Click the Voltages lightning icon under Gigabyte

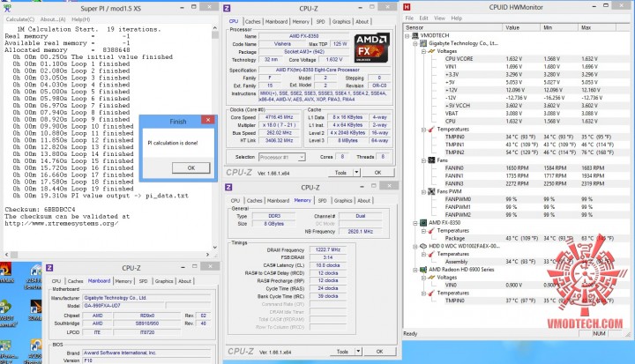pyautogui.click(x=431, y=51)
